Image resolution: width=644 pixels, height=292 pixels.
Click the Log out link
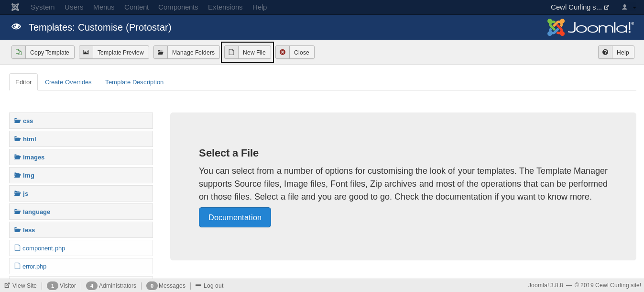click(213, 286)
